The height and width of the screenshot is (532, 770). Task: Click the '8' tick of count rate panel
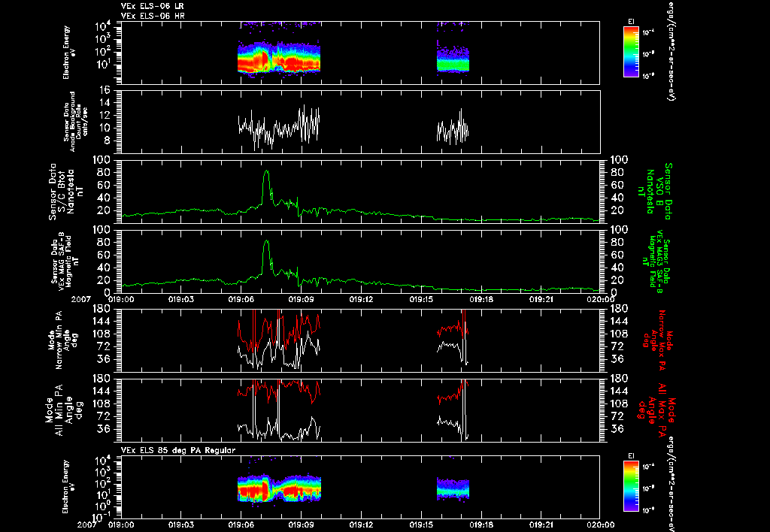tap(107, 141)
